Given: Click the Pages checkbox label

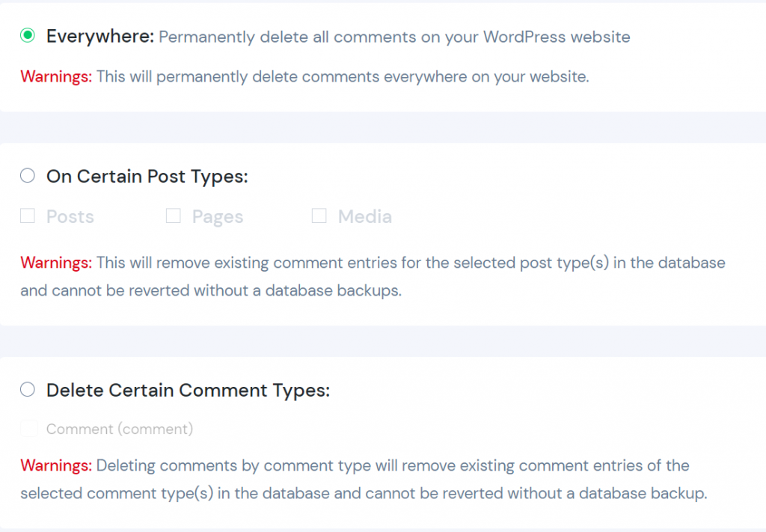Looking at the screenshot, I should 217,216.
